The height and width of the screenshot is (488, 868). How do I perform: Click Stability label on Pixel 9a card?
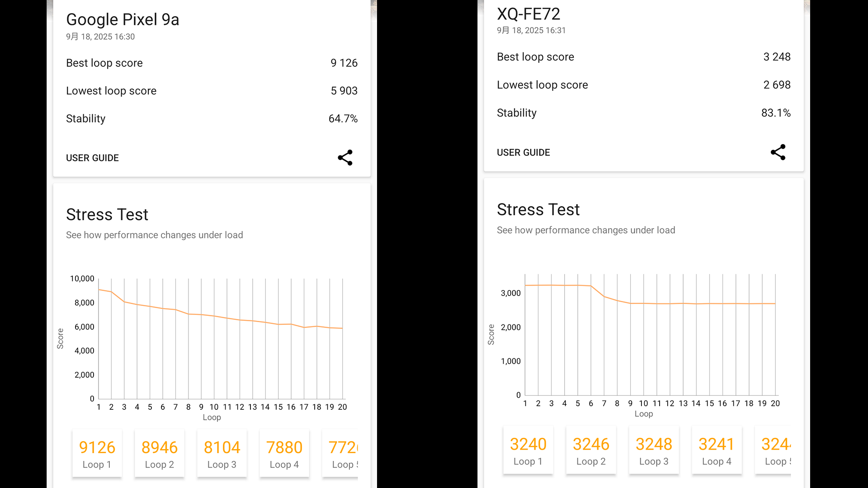(x=85, y=118)
